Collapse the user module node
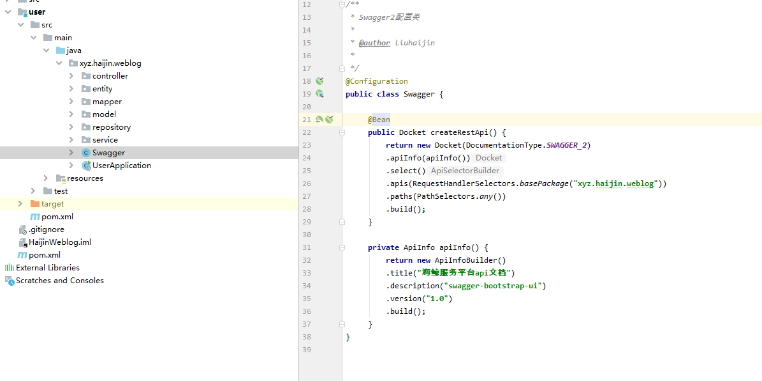Image resolution: width=762 pixels, height=381 pixels. (x=8, y=12)
